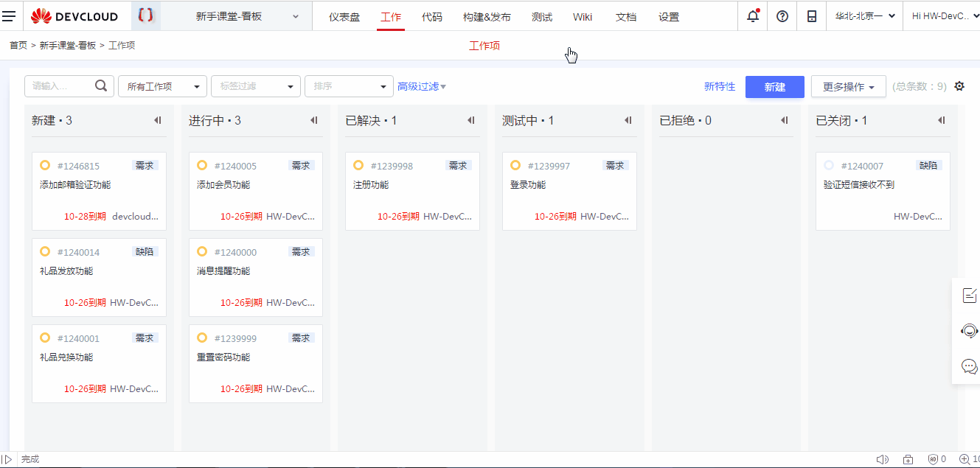
Task: Open the notification bell alerts
Action: coord(751,15)
